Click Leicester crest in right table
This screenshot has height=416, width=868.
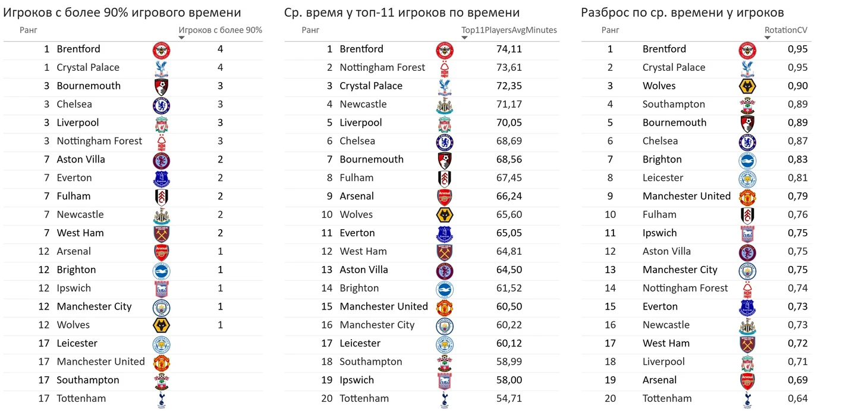click(747, 179)
